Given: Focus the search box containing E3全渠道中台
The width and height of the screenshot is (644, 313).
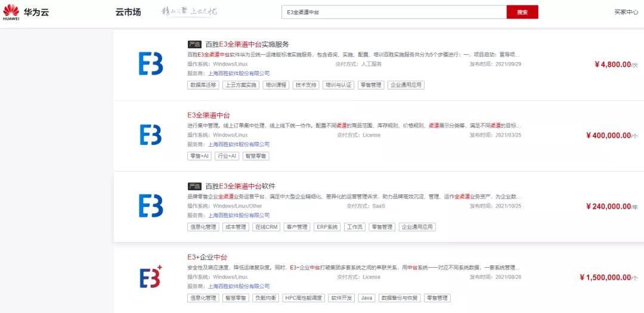Looking at the screenshot, I should [x=394, y=13].
